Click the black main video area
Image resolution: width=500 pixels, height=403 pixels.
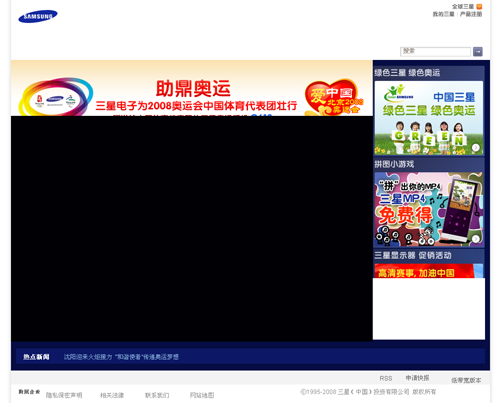coord(192,228)
